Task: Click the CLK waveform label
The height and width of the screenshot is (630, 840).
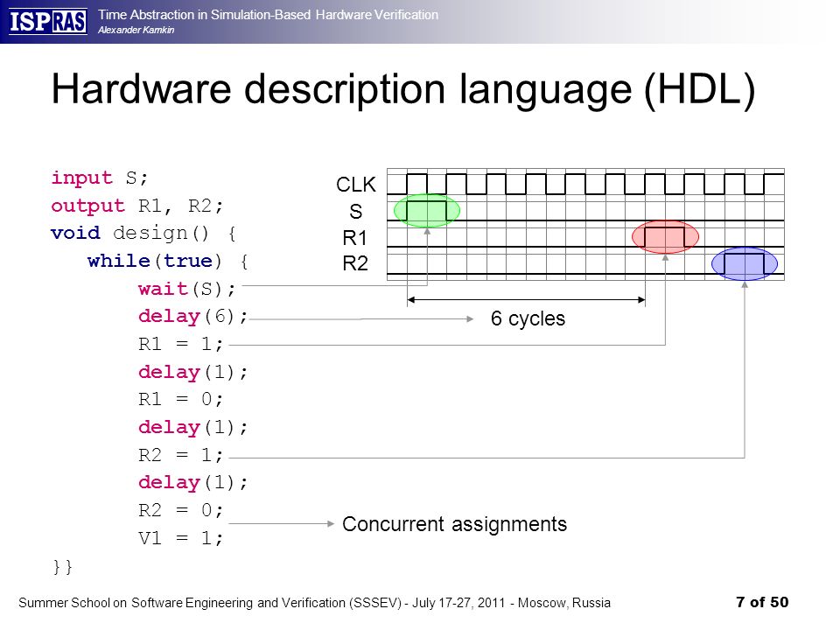Action: tap(356, 185)
